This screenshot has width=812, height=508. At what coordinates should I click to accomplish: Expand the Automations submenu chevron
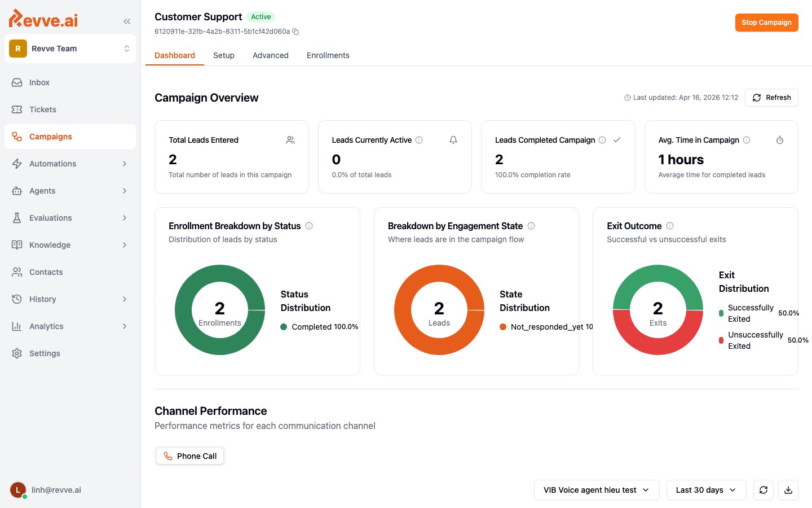125,164
